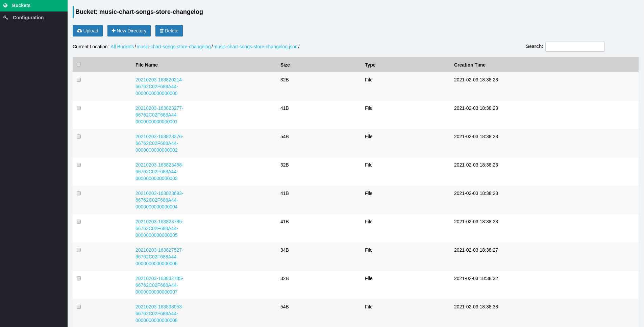Go to All Buckets in breadcrumb
This screenshot has height=327, width=644.
(122, 47)
